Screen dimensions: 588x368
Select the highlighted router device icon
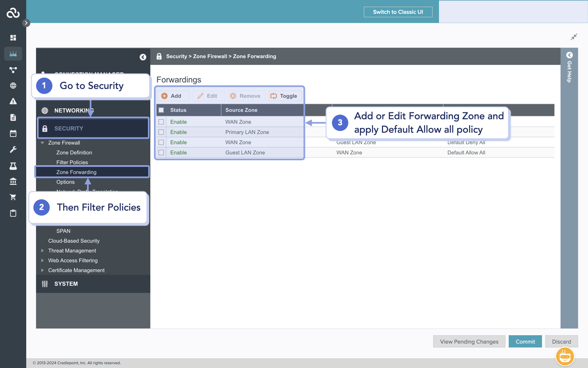(13, 54)
